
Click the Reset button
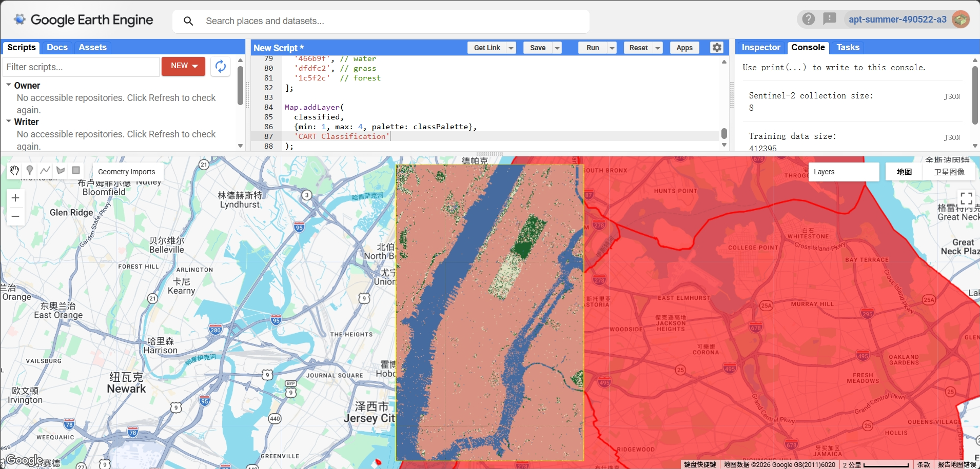(x=638, y=48)
